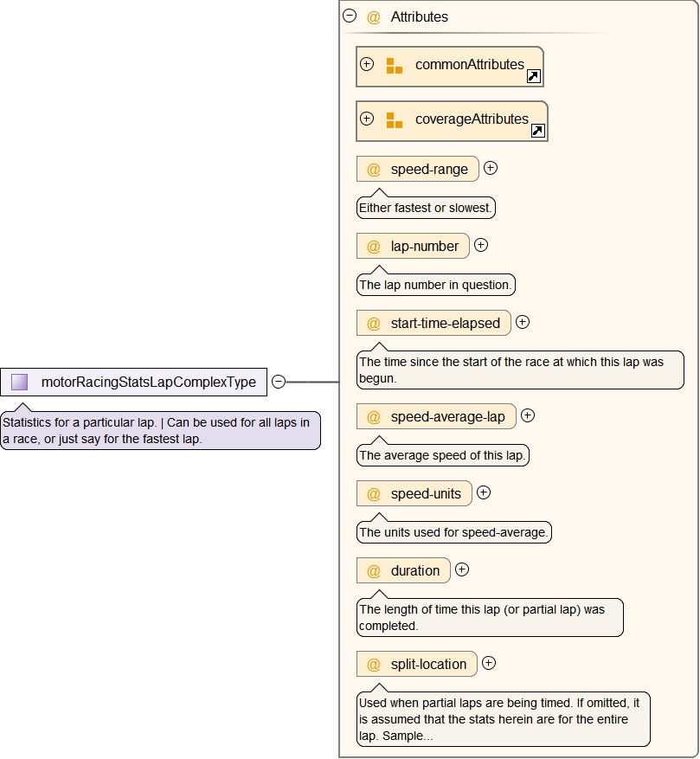Collapse the Attributes section
Viewport: 700px width, 759px height.
[350, 16]
